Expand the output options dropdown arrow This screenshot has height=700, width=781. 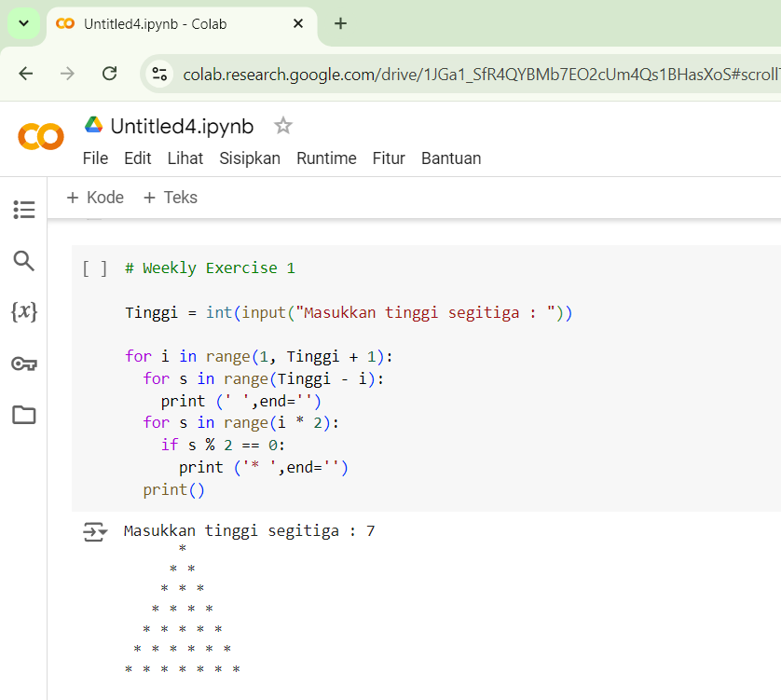pyautogui.click(x=103, y=530)
